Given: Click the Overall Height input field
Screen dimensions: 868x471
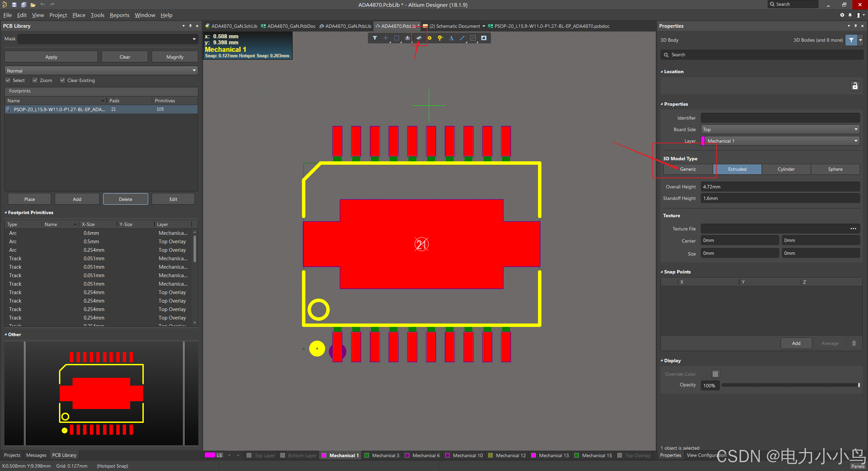Looking at the screenshot, I should point(780,187).
